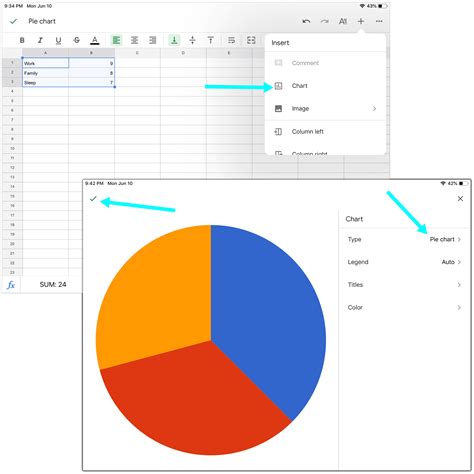This screenshot has width=474, height=474.
Task: Select bottom vertical alignment
Action: [x=174, y=40]
